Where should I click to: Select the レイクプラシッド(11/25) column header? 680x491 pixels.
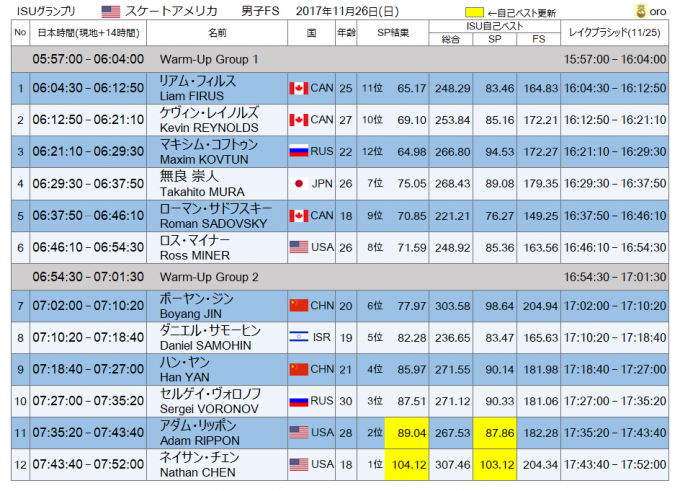614,33
